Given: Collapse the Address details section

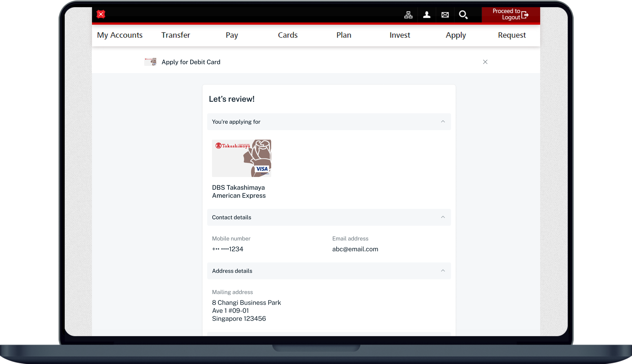Looking at the screenshot, I should pos(443,270).
